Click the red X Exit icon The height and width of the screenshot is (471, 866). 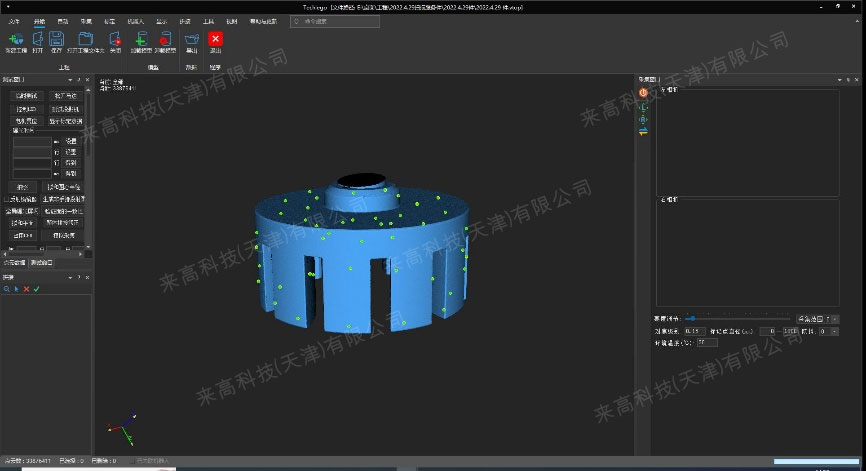point(216,40)
